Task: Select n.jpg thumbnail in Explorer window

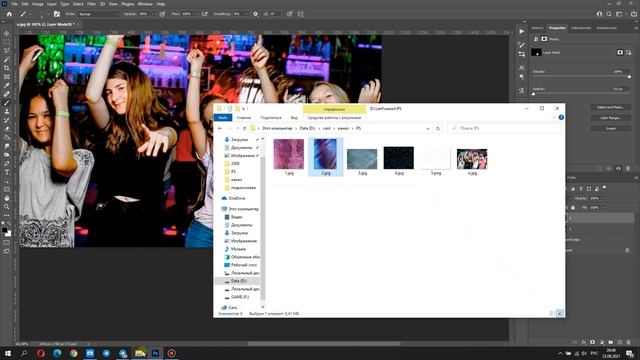Action: click(x=472, y=162)
